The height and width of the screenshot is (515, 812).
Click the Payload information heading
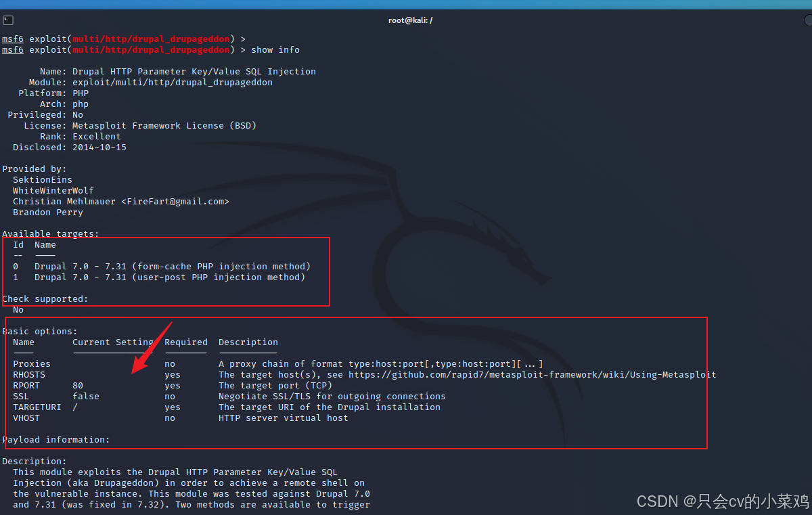tap(55, 439)
